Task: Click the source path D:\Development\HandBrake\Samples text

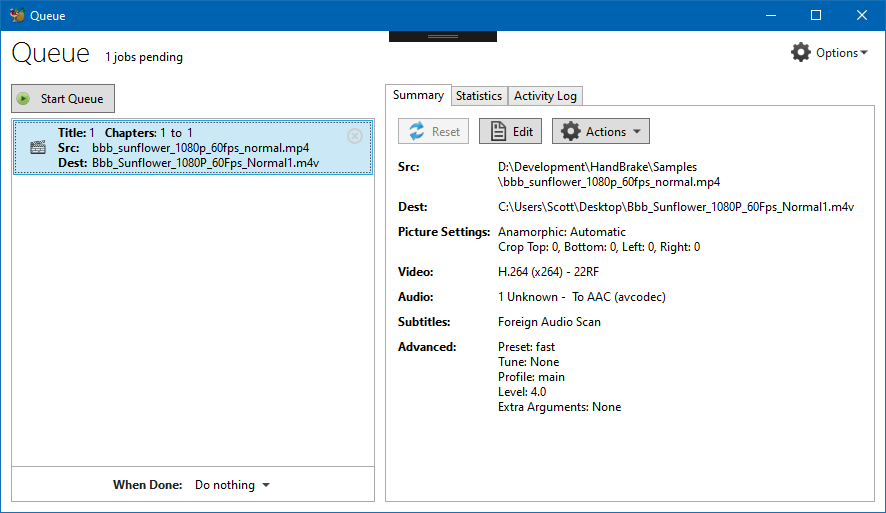Action: pos(609,175)
